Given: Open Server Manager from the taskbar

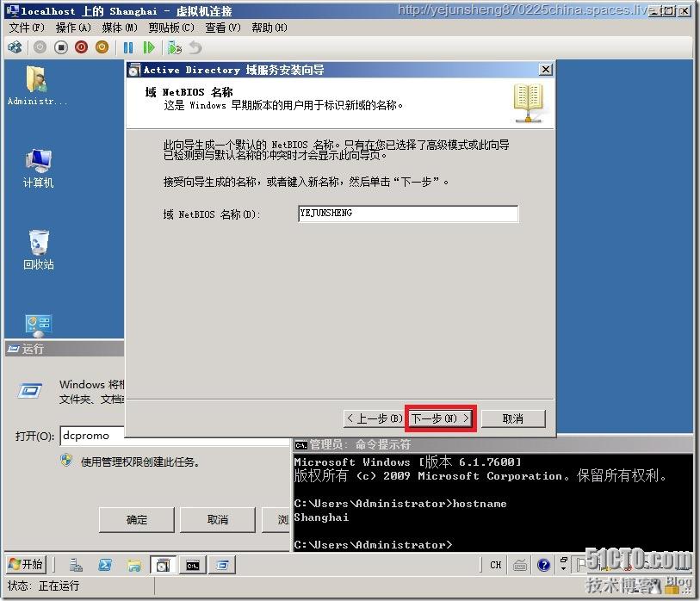Looking at the screenshot, I should (77, 566).
